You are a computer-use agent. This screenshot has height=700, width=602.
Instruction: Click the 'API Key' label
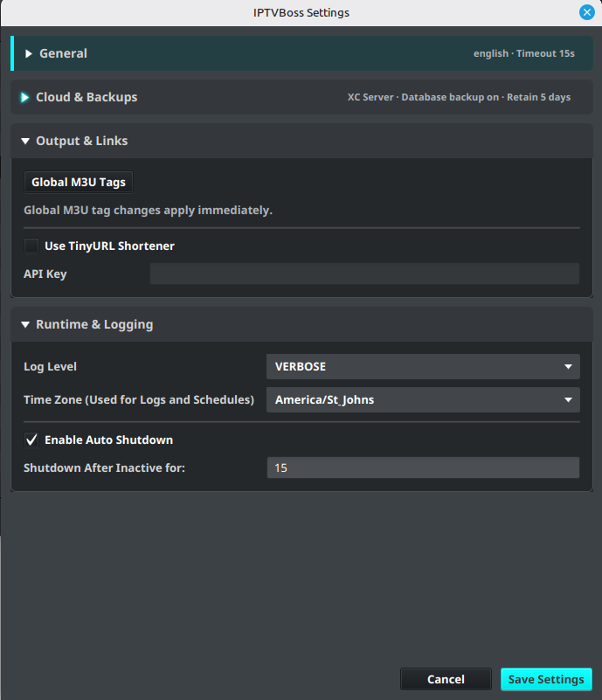(x=45, y=274)
